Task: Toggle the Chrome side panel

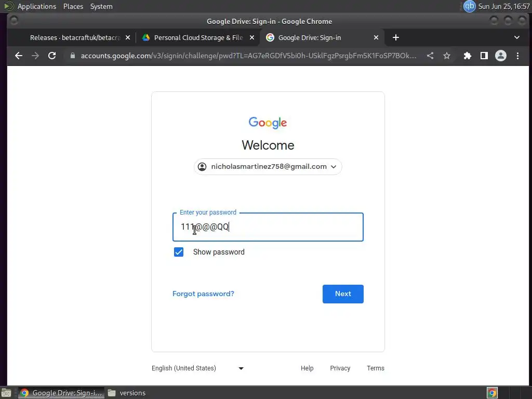Action: pyautogui.click(x=484, y=56)
